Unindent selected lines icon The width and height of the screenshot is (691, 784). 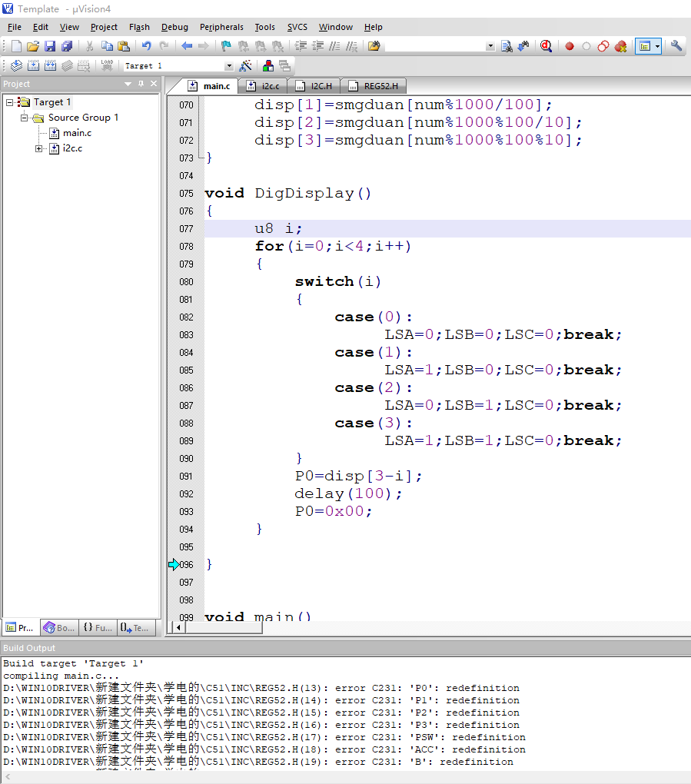click(318, 46)
